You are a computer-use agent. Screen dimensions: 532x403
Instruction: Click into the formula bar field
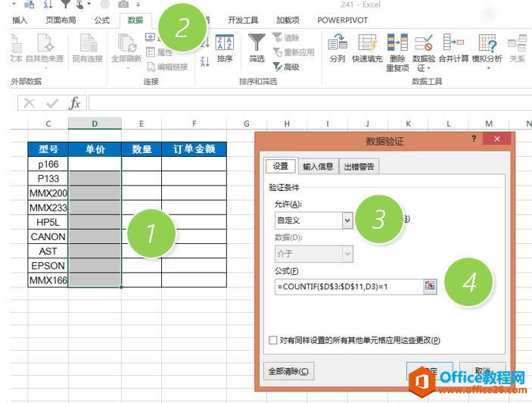(x=310, y=103)
